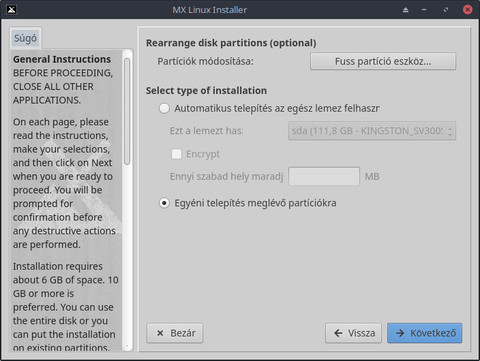Minimize the MX Linux Installer window

point(424,10)
